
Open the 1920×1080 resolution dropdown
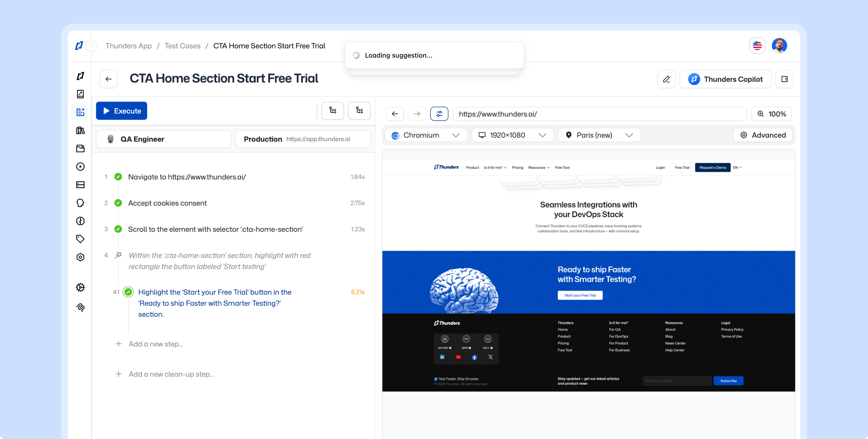512,135
